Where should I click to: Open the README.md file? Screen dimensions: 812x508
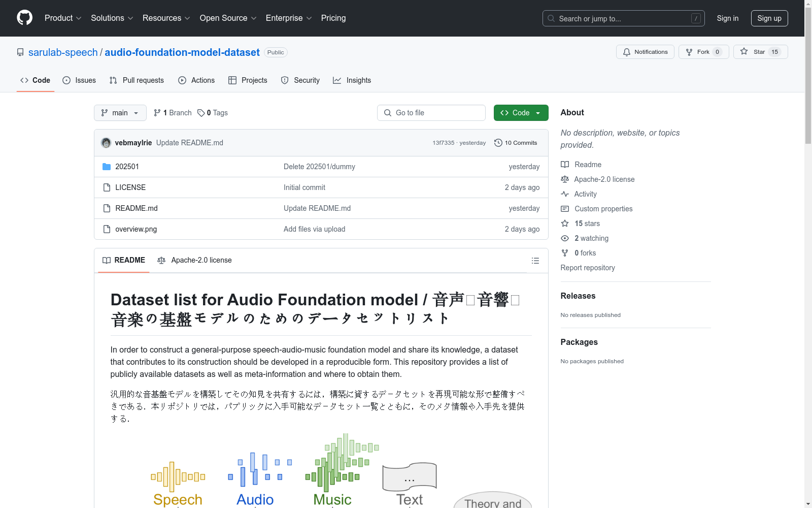pos(137,208)
